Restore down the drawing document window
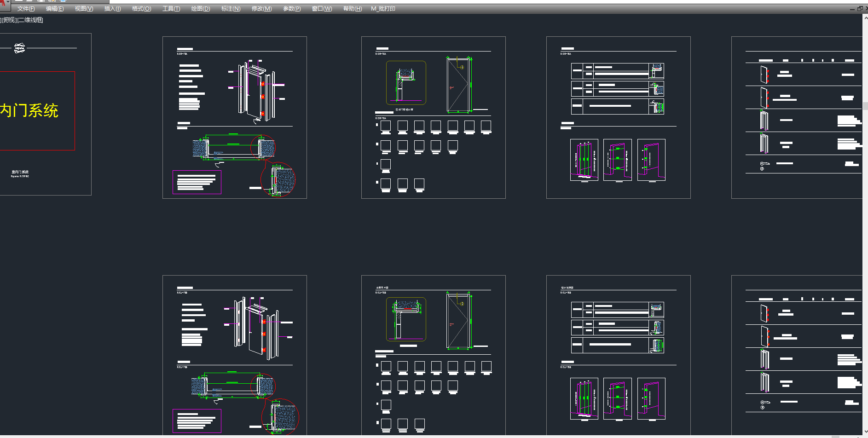This screenshot has height=438, width=868. pos(860,8)
